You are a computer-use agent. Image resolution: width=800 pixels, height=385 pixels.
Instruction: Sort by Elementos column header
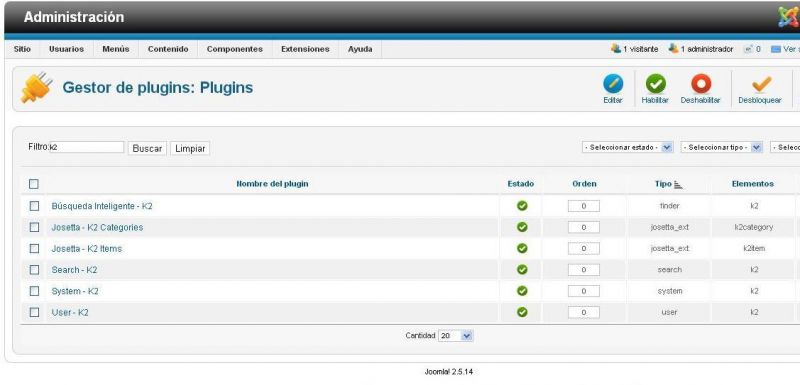pyautogui.click(x=753, y=184)
